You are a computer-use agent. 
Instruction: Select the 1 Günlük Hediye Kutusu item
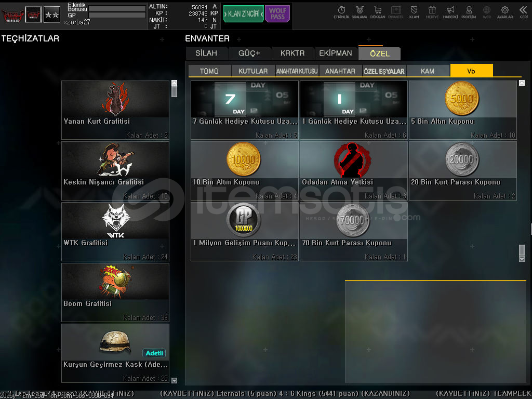pos(353,110)
